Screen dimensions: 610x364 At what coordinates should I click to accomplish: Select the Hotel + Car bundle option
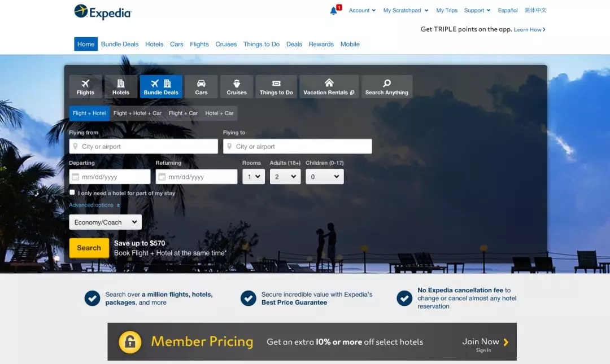click(219, 113)
